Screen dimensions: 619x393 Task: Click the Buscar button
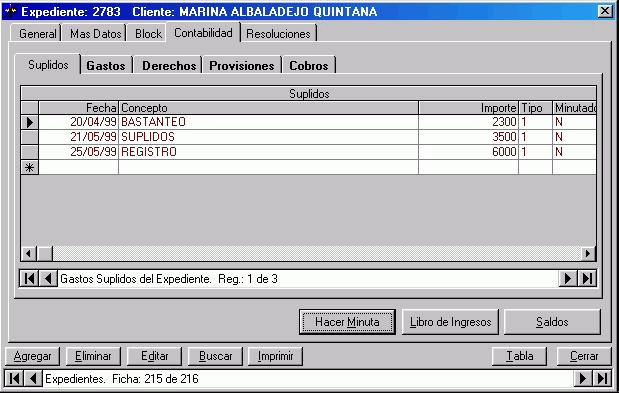pos(215,356)
